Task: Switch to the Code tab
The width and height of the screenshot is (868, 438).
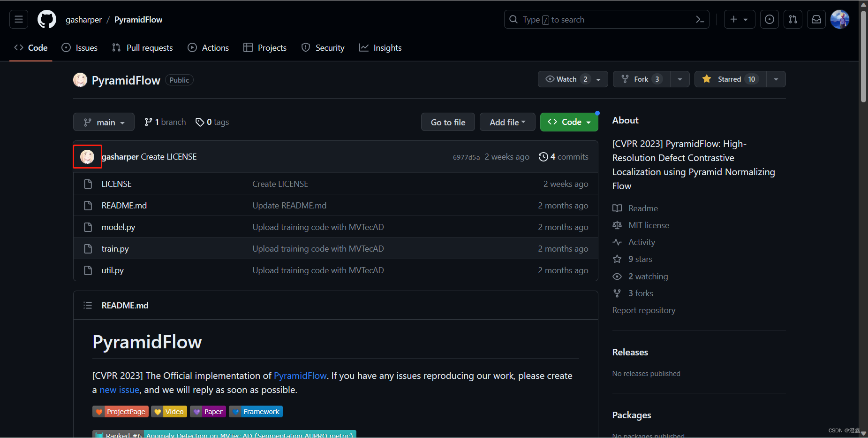Action: pos(31,48)
